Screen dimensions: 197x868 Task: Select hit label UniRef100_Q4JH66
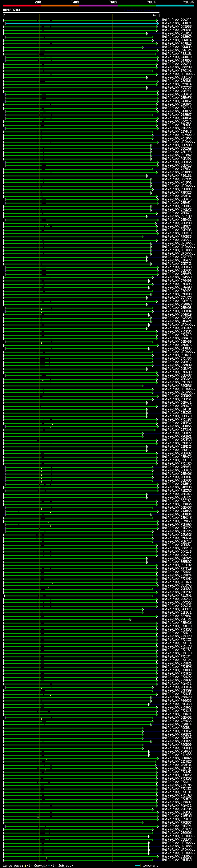pos(177,426)
